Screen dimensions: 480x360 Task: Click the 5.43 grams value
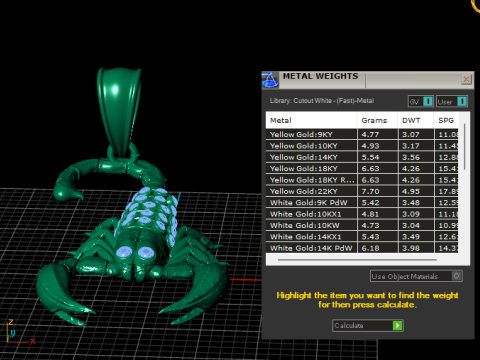coord(370,237)
